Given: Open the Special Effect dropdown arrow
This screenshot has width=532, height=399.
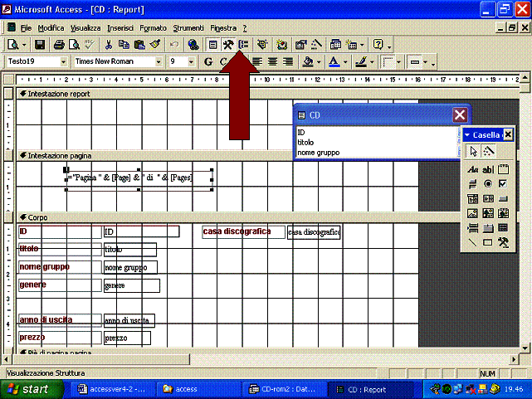Looking at the screenshot, I should pyautogui.click(x=425, y=62).
